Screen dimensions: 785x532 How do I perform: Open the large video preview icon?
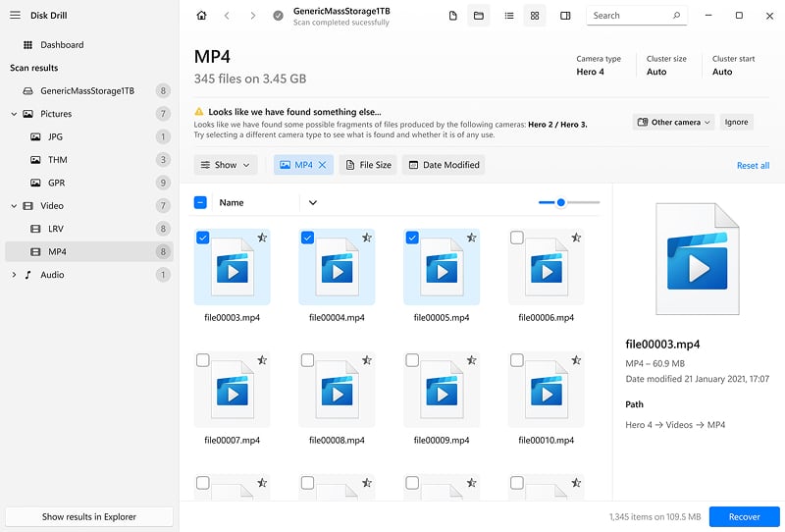point(697,258)
